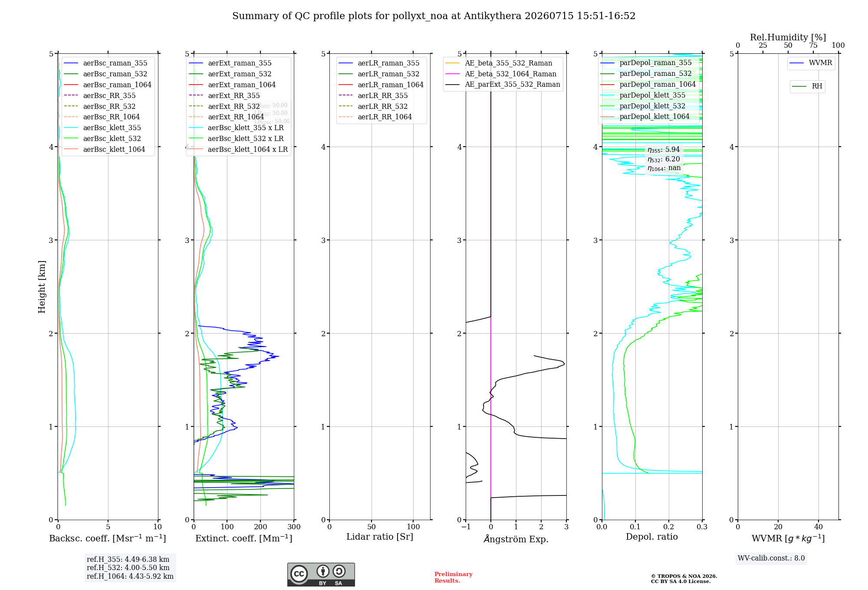Click the ShareAlike SA circular arrow icon

[x=339, y=571]
